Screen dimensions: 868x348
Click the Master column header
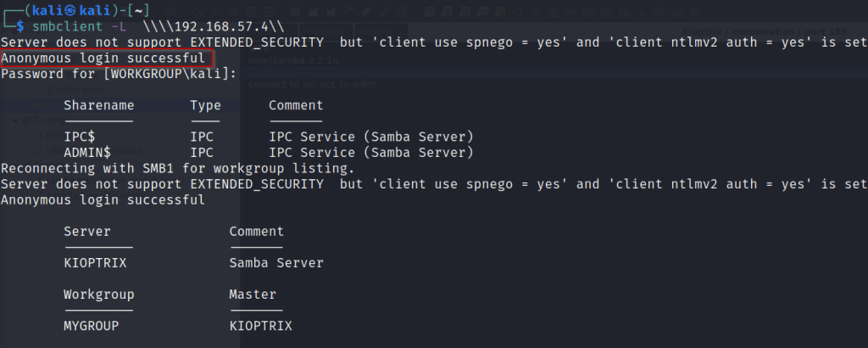[253, 294]
